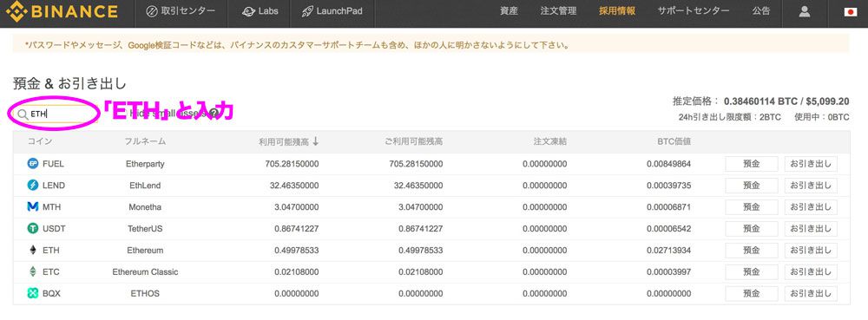Click 預金 button for ETH
The width and height of the screenshot is (868, 320).
click(751, 250)
